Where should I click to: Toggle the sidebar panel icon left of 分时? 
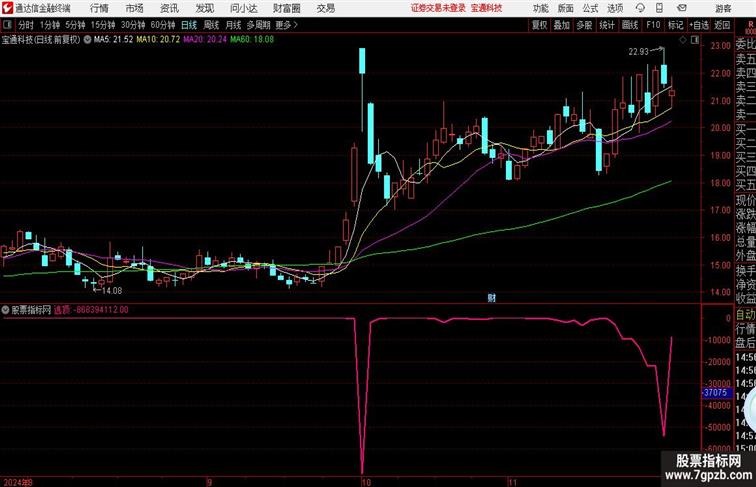click(x=7, y=25)
